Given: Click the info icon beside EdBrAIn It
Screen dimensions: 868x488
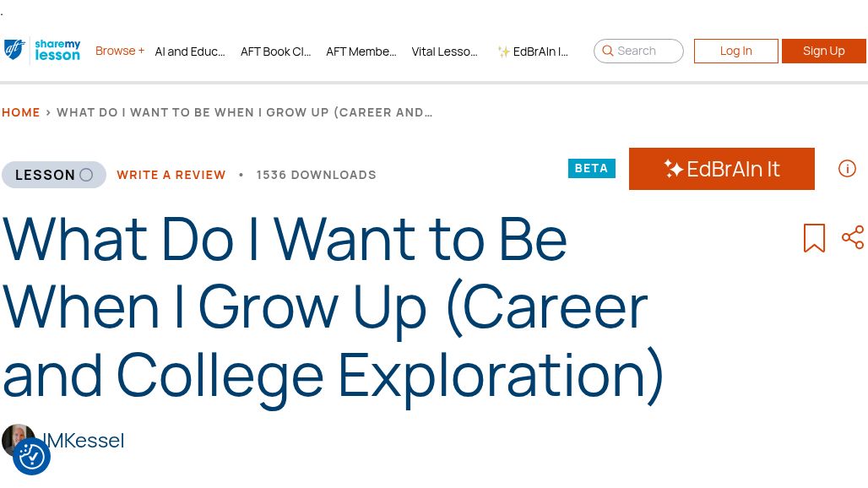Looking at the screenshot, I should (x=847, y=169).
